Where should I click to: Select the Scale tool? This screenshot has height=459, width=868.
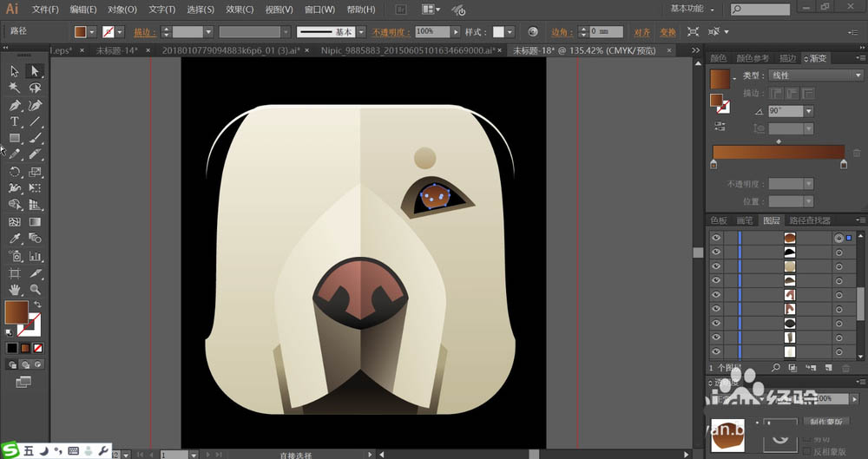click(35, 172)
